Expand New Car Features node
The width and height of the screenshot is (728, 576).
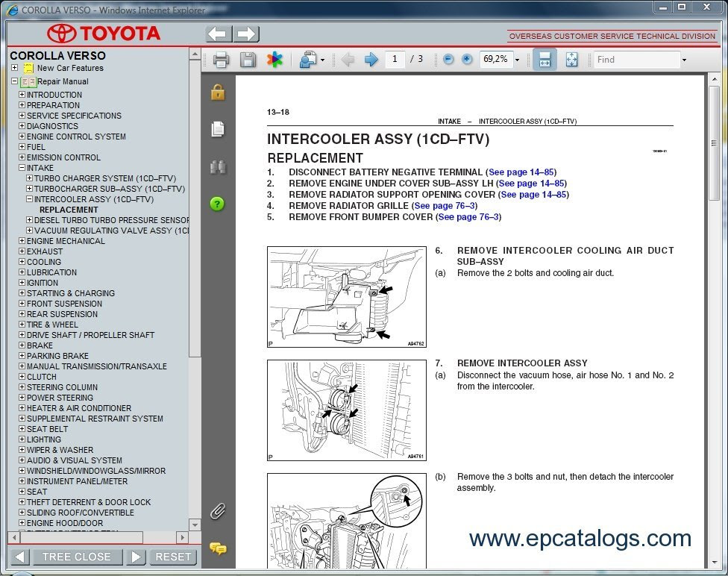tap(15, 68)
